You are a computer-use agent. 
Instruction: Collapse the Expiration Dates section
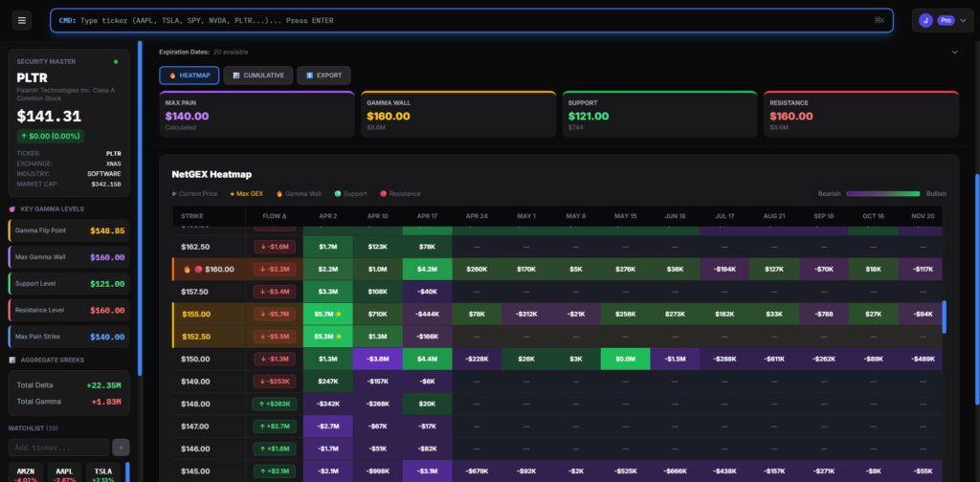954,52
